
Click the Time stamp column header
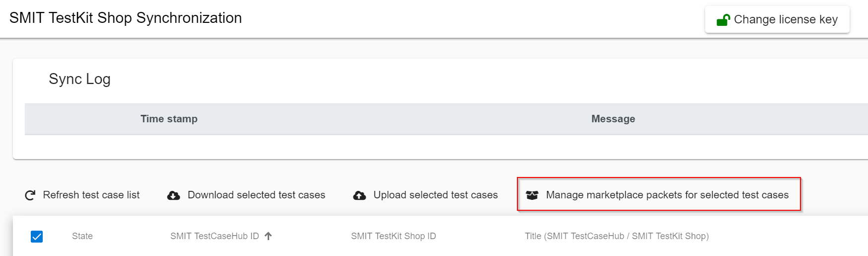[169, 119]
